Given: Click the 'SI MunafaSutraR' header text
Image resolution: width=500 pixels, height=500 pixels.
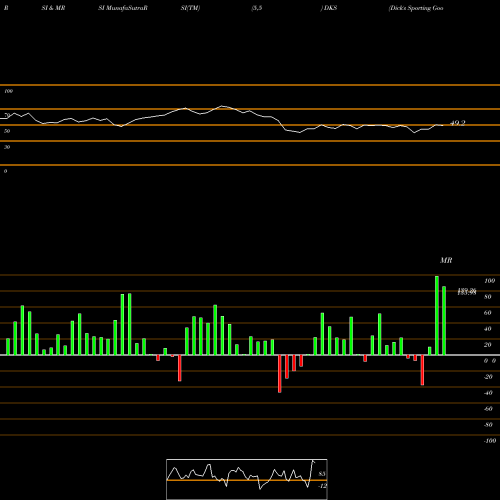Looking at the screenshot, I should pos(123,8).
